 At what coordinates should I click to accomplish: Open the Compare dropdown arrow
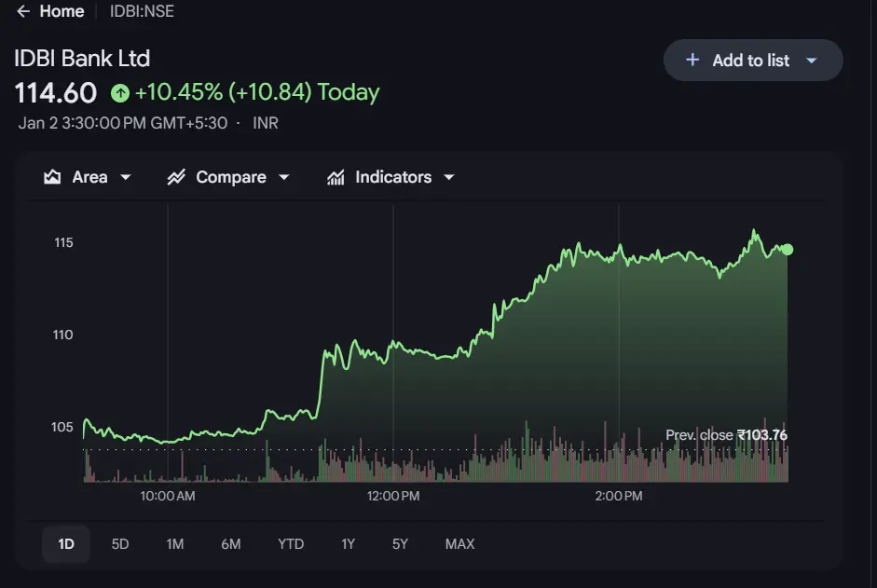pos(284,177)
